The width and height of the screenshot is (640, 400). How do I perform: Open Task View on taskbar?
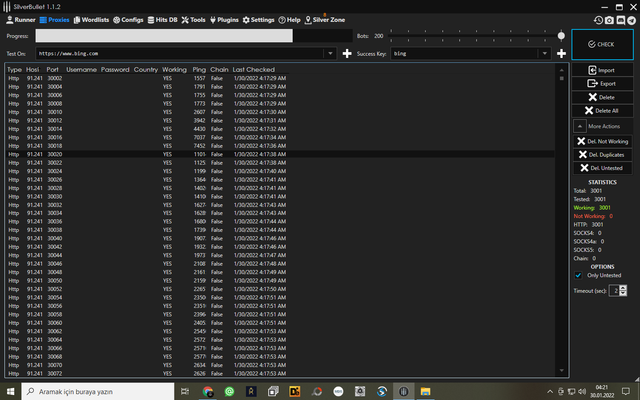(184, 391)
